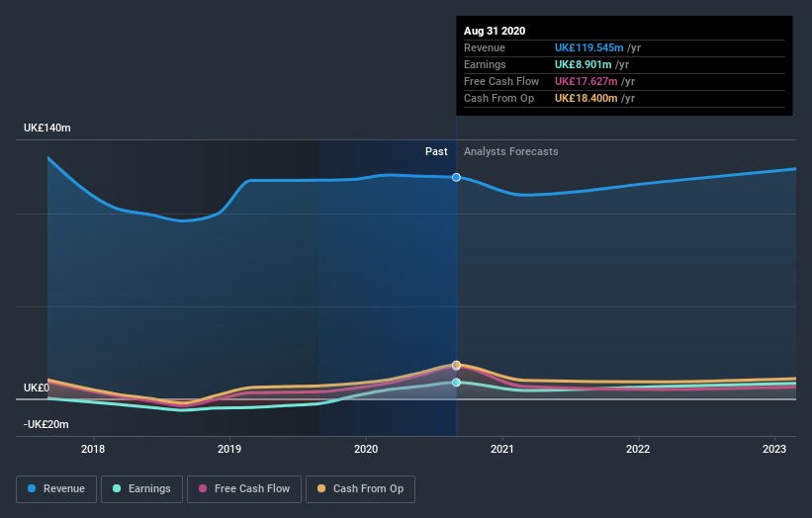Viewport: 812px width, 518px height.
Task: Click the Free Cash Flow row label in tooltip
Action: pyautogui.click(x=501, y=81)
